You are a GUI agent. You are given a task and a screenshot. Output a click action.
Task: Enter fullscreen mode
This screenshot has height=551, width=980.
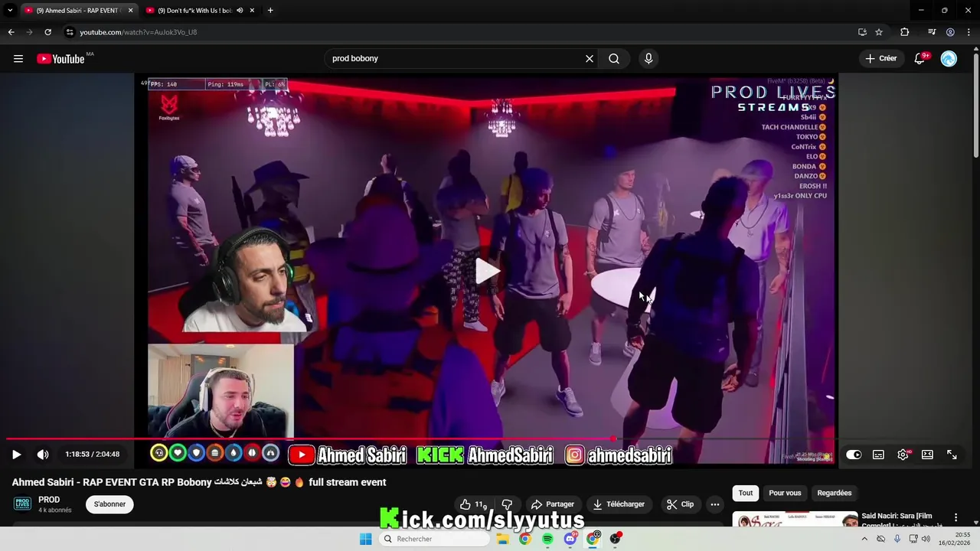[x=952, y=455]
